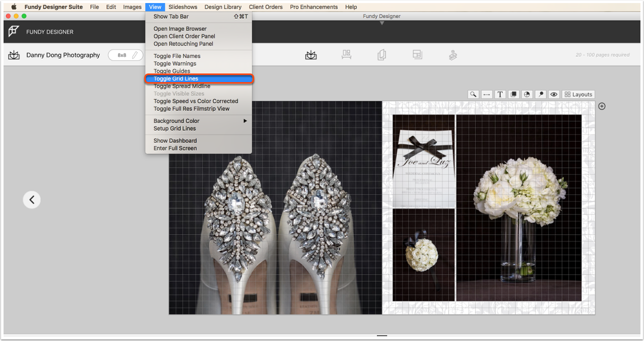The height and width of the screenshot is (341, 644).
Task: Open the Wall Art designer icon
Action: click(346, 55)
